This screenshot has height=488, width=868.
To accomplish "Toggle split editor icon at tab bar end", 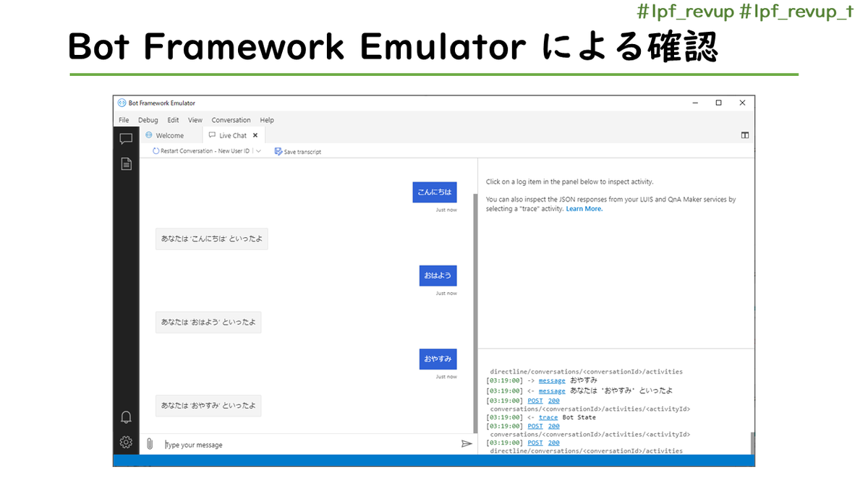I will (745, 135).
